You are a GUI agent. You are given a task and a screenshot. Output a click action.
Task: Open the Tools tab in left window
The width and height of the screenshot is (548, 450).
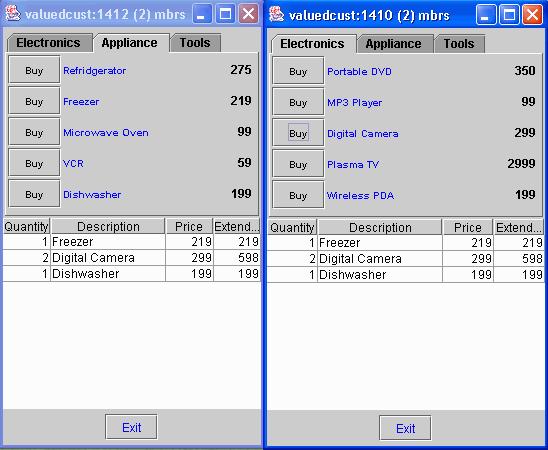point(195,43)
